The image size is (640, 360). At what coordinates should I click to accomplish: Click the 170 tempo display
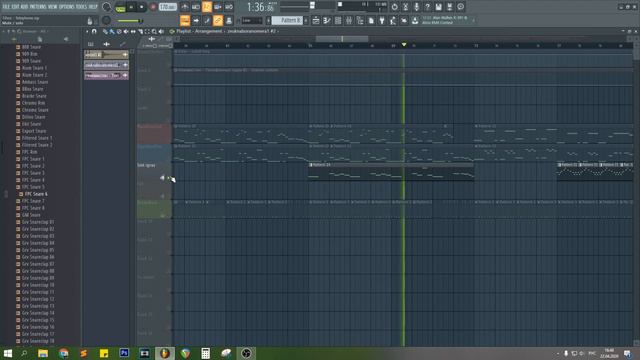point(168,7)
